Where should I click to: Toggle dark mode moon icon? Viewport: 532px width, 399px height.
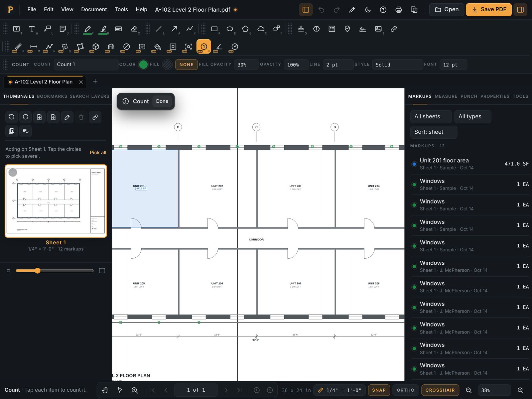[368, 10]
